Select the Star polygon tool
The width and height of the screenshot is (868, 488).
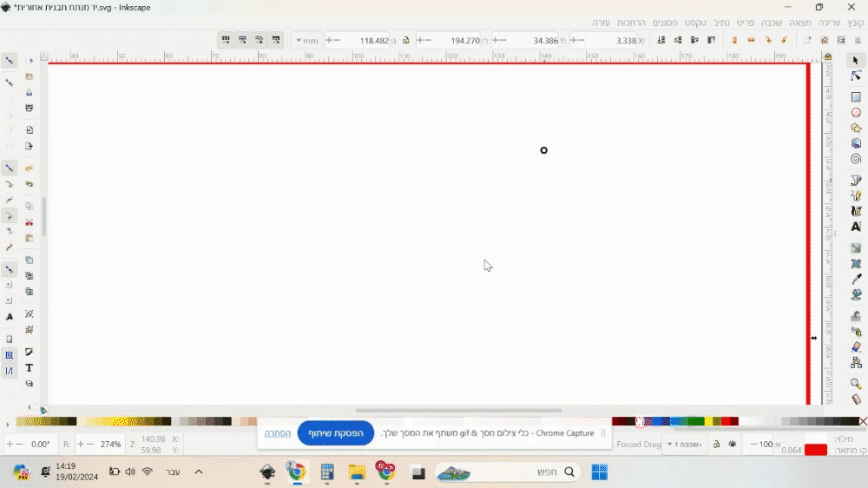click(856, 128)
